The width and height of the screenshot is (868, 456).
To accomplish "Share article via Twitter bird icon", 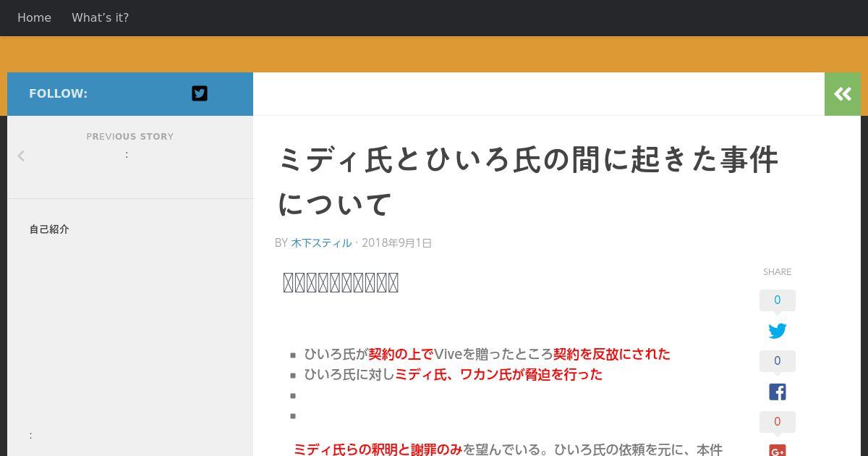I will tap(778, 331).
